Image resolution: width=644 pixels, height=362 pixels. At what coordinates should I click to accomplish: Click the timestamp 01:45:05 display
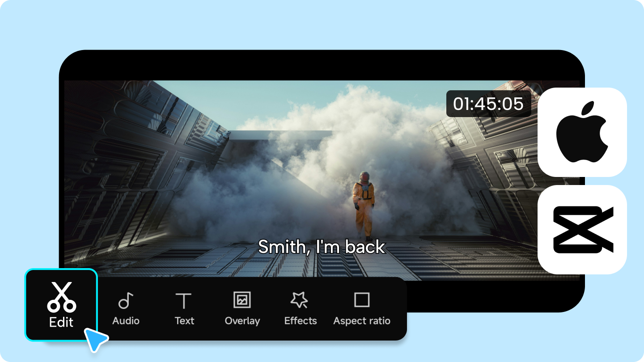coord(488,104)
